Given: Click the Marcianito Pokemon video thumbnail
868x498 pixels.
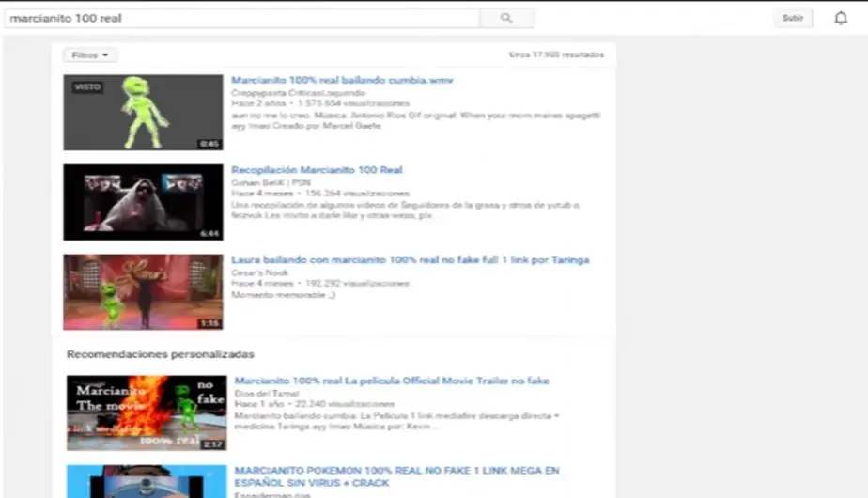Looking at the screenshot, I should [147, 481].
